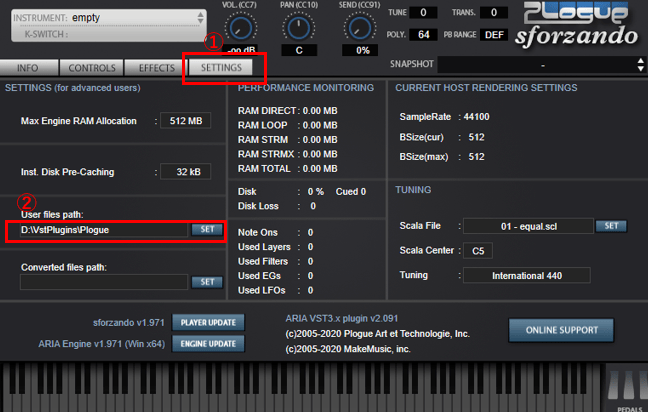Change the Scala Center value C5
Image resolution: width=648 pixels, height=412 pixels.
[478, 251]
